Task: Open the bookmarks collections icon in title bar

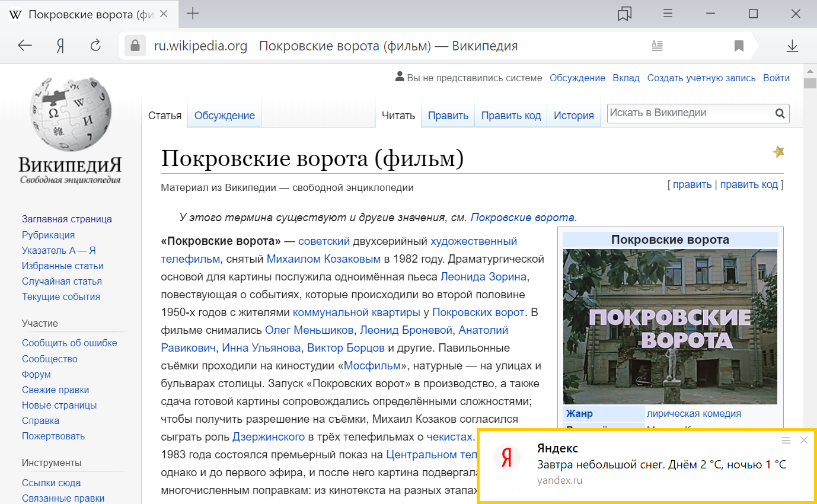Action: point(624,14)
